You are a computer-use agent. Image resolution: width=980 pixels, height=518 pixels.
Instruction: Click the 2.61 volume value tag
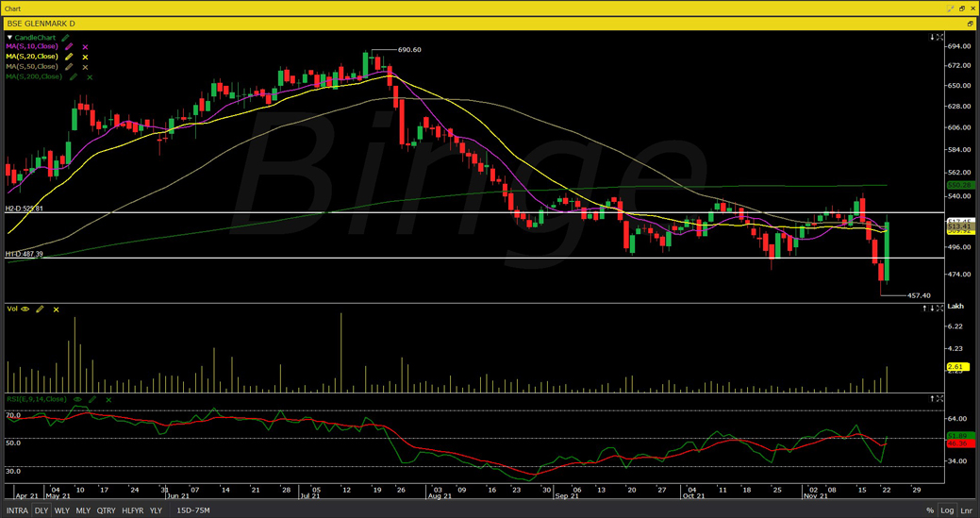(x=958, y=366)
